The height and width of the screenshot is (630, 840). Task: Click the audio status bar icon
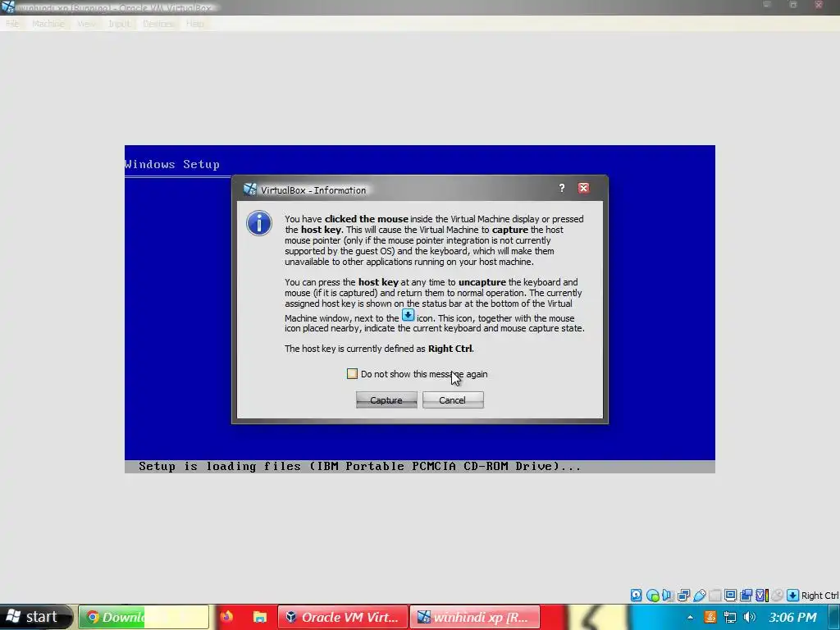click(668, 596)
